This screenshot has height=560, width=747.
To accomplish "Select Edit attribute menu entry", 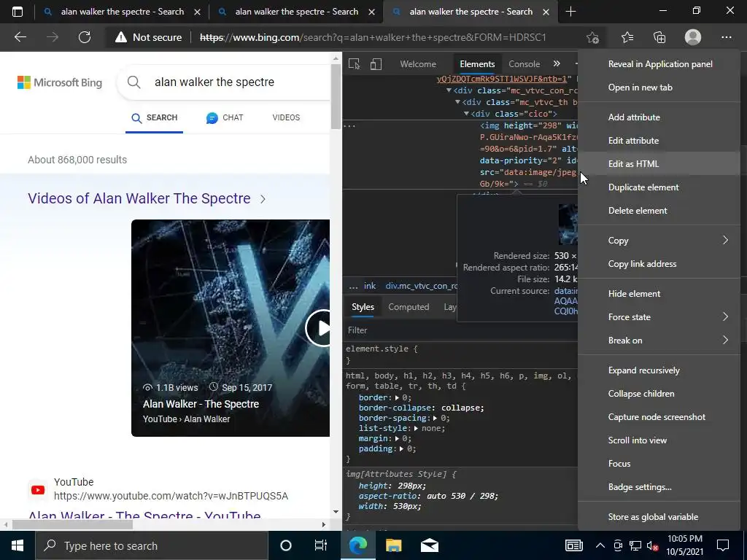I will coord(659,141).
